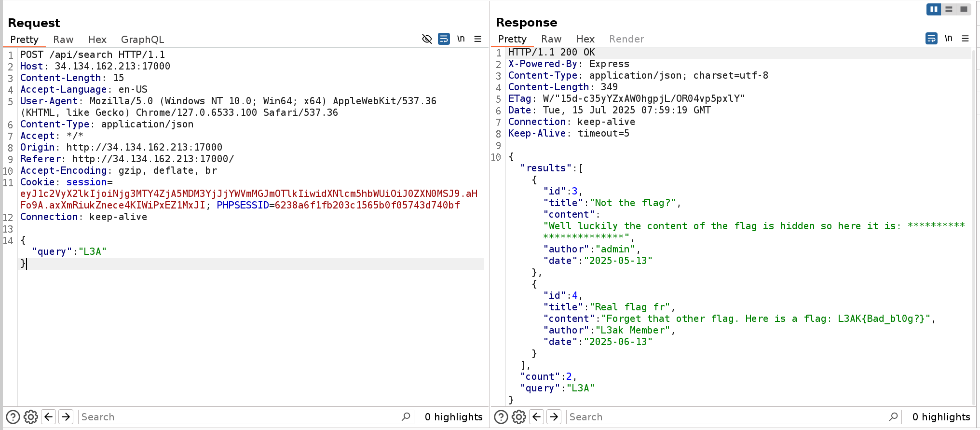980x430 pixels.
Task: Click the "date":"2025-05-13" line
Action: (598, 261)
